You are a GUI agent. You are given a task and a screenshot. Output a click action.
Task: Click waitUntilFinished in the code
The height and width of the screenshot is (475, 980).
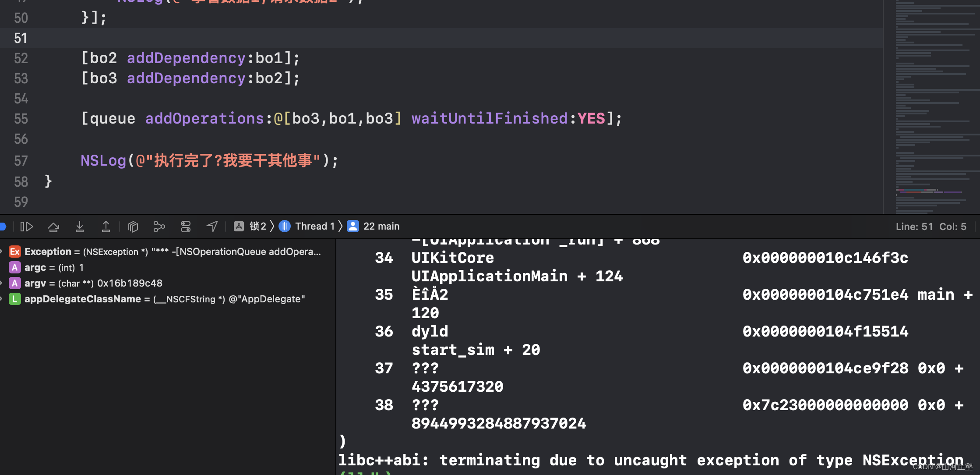490,118
